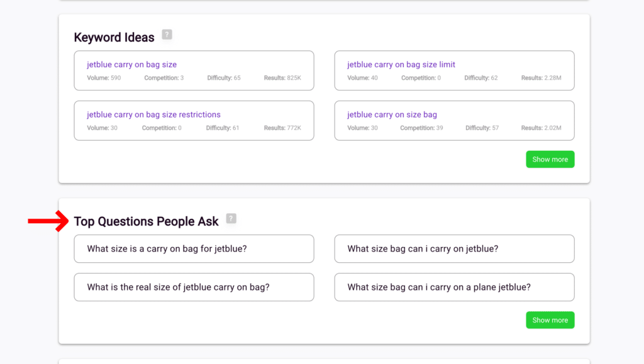Show more top questions
Screen dimensions: 644x364
tap(550, 320)
